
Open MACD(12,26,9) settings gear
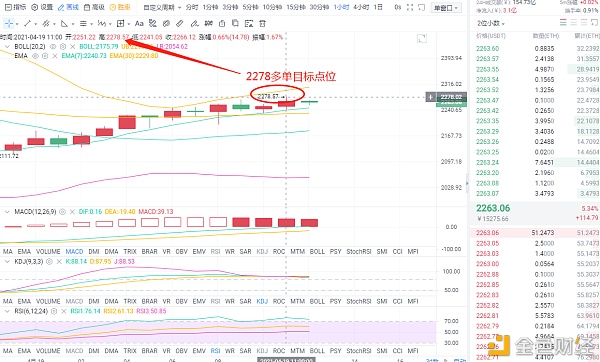pos(63,212)
